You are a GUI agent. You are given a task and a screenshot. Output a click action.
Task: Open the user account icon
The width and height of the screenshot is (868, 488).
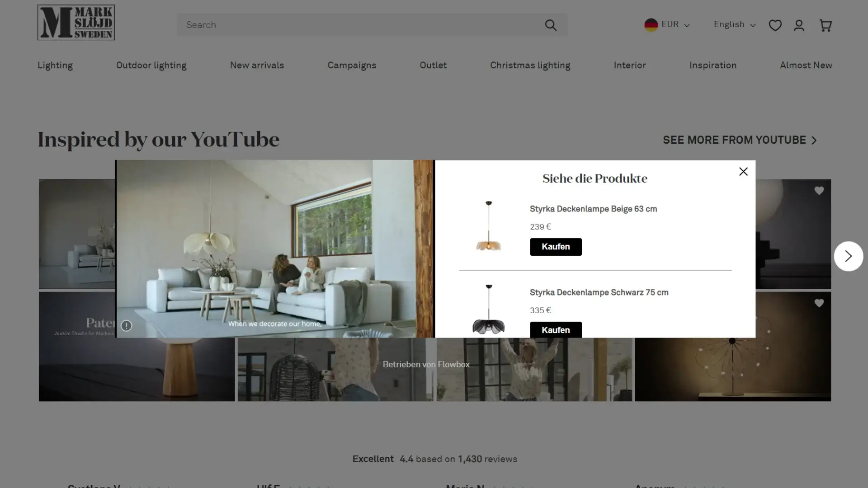799,25
